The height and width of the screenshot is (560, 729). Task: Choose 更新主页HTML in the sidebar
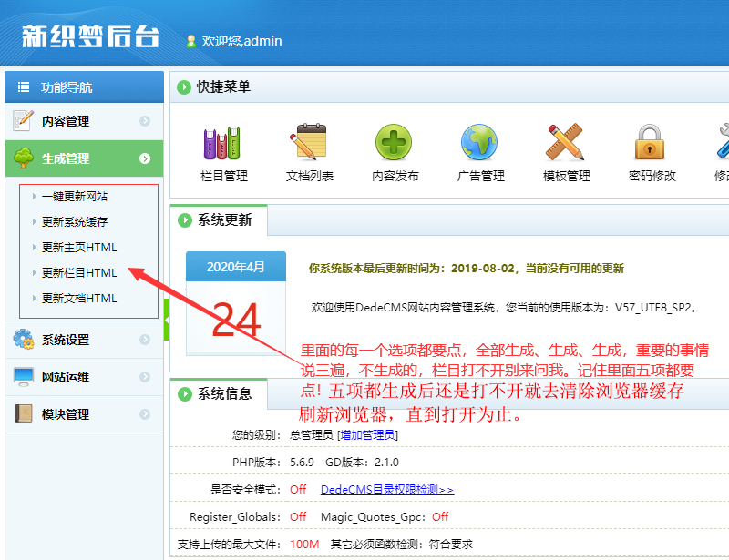click(79, 247)
